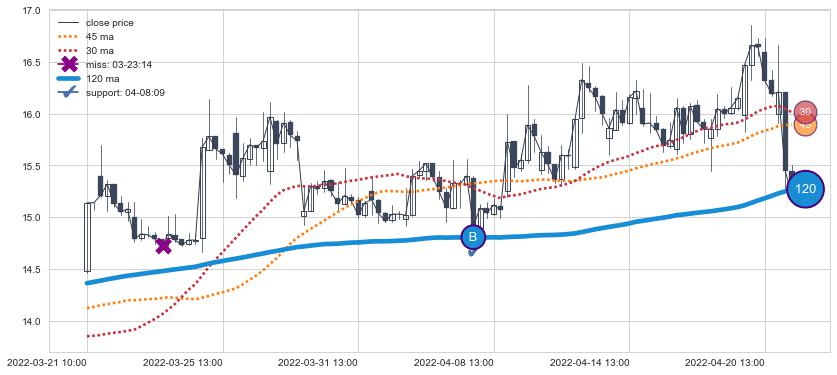Click the 2022-03-25 13:00 x-axis label
The height and width of the screenshot is (375, 837).
click(x=183, y=363)
